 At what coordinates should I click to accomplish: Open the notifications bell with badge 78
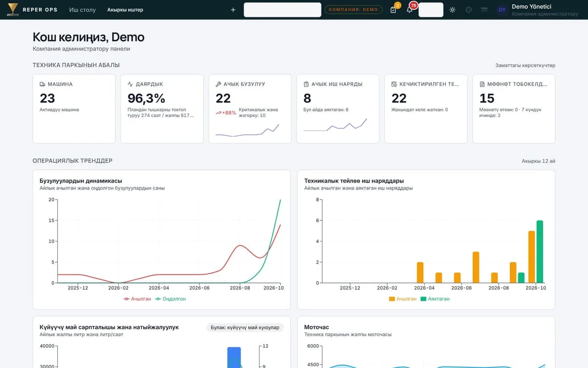(x=409, y=10)
